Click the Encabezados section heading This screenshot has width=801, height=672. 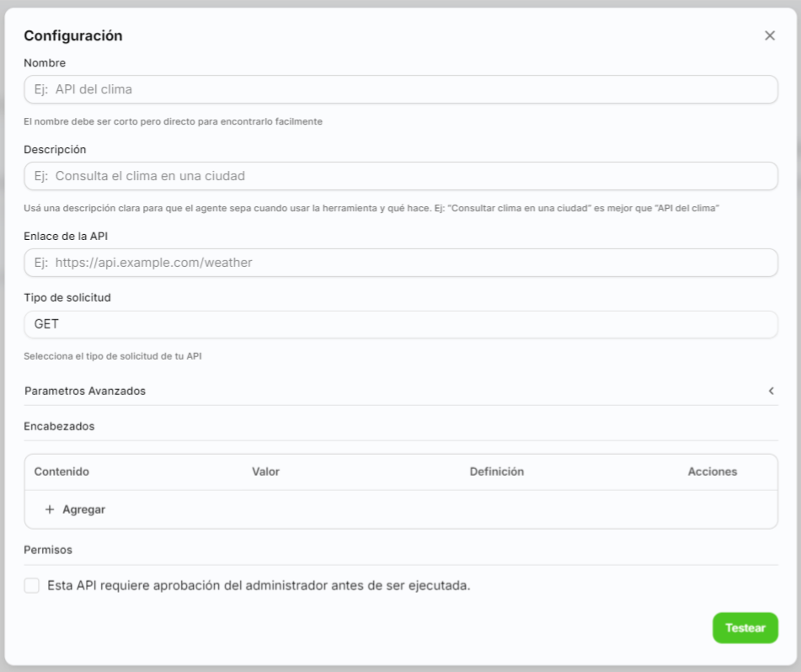coord(59,426)
